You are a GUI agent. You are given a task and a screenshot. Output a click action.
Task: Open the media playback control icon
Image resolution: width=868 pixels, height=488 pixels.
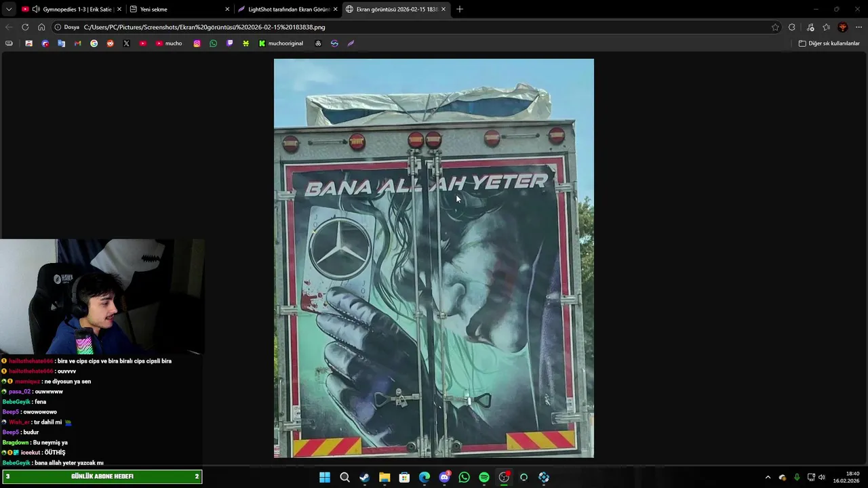click(x=810, y=27)
